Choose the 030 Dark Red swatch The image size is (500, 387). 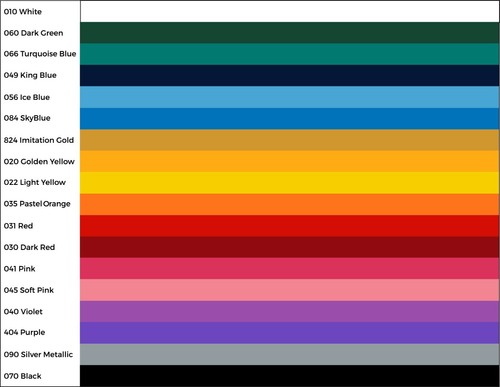(289, 247)
